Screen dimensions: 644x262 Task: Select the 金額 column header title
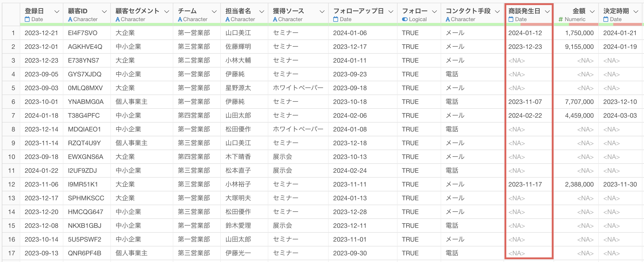579,11
